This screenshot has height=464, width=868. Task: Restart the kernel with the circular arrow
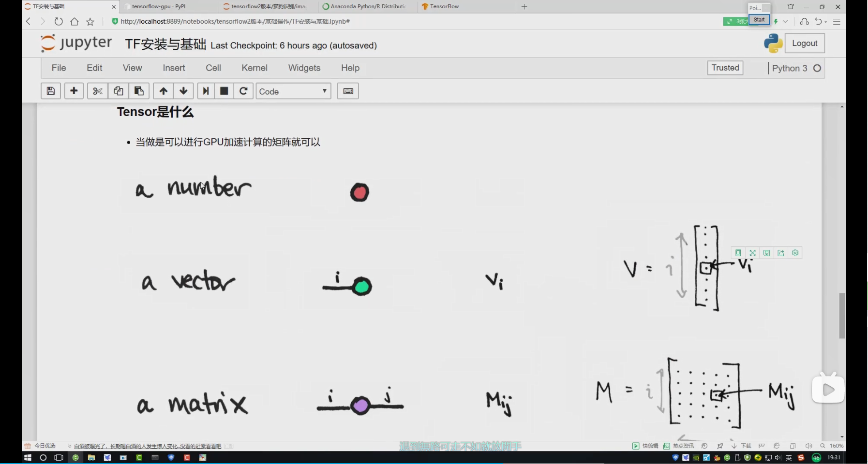click(x=243, y=91)
